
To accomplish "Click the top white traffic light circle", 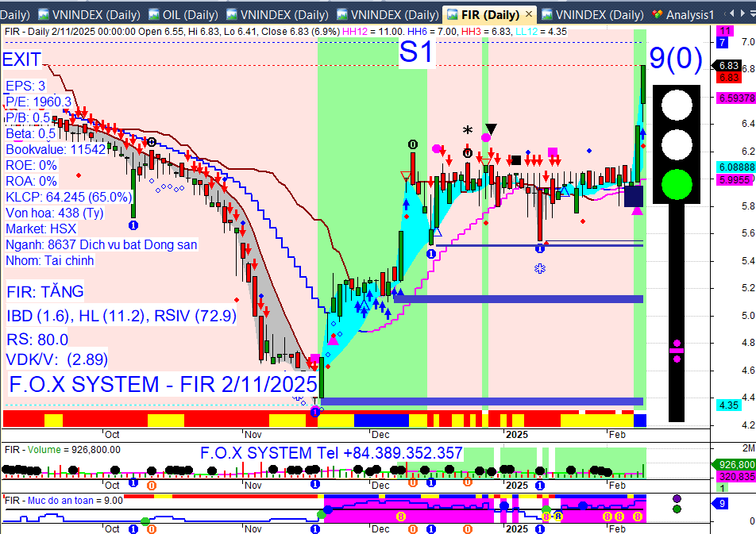I will 677,105.
